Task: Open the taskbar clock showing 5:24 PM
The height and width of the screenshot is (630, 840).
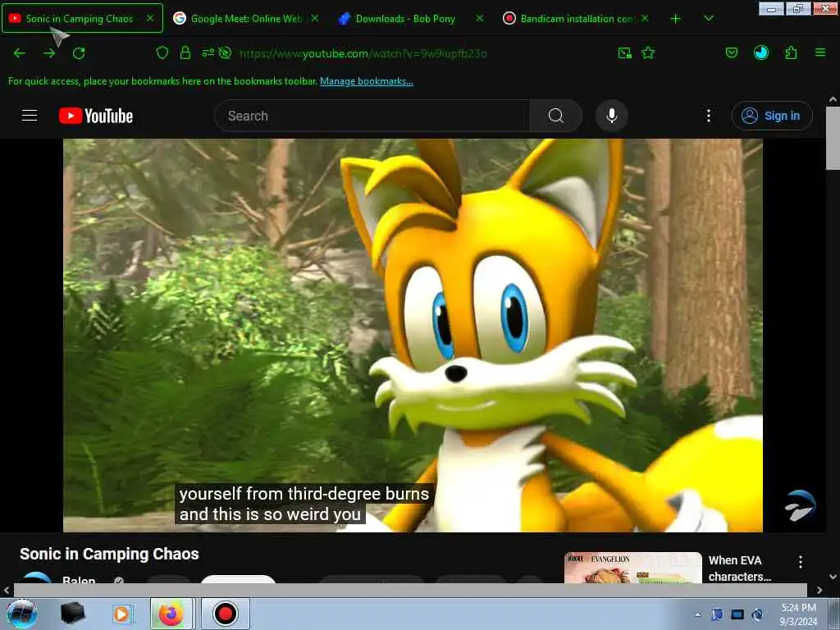Action: coord(798,614)
